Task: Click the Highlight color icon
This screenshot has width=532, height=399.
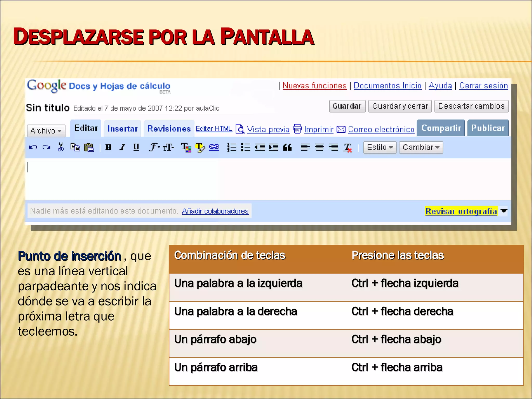Action: 200,147
